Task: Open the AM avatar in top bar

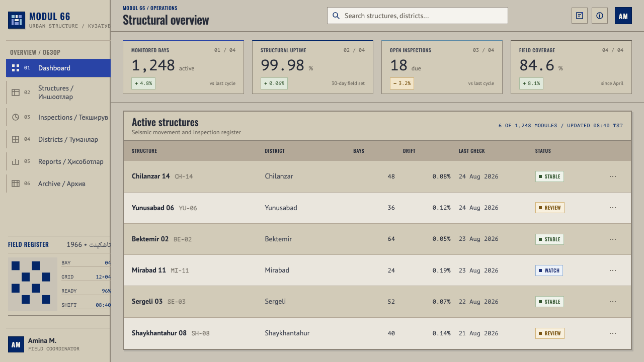Action: click(623, 16)
